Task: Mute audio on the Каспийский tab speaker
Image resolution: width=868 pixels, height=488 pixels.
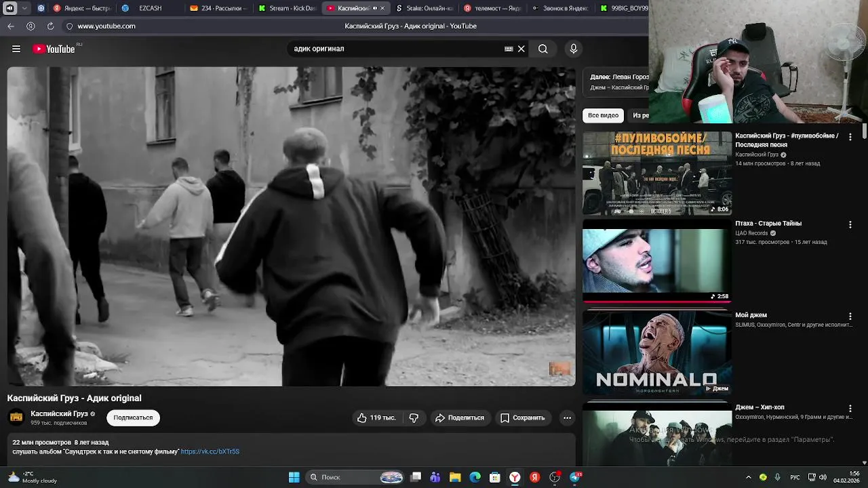Action: (x=374, y=8)
